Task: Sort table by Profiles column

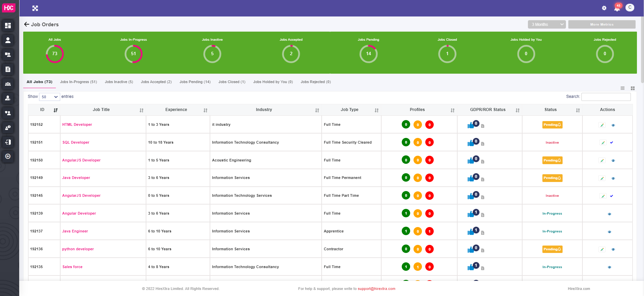Action: click(x=453, y=110)
